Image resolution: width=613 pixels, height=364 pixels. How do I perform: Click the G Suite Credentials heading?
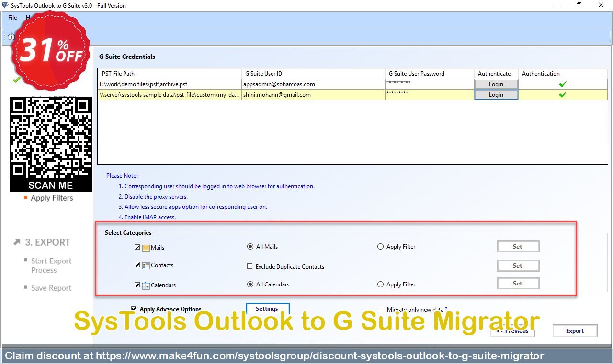tap(127, 57)
